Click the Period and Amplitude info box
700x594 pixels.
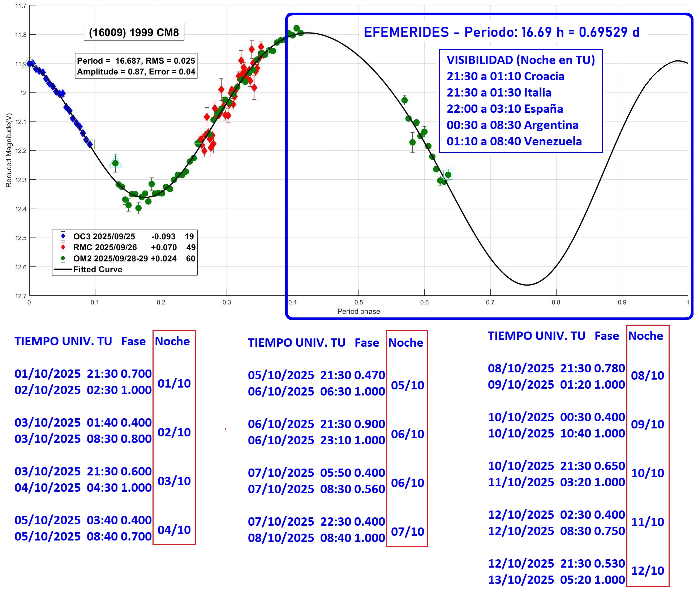136,66
